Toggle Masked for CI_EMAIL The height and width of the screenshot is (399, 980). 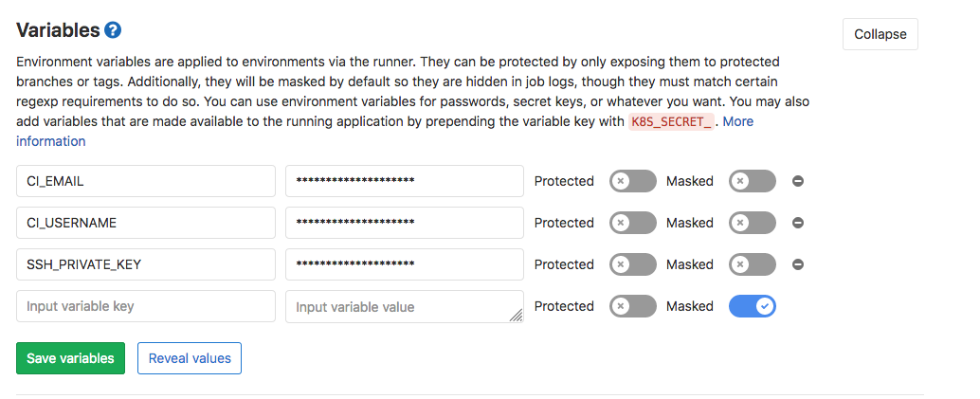coord(752,181)
